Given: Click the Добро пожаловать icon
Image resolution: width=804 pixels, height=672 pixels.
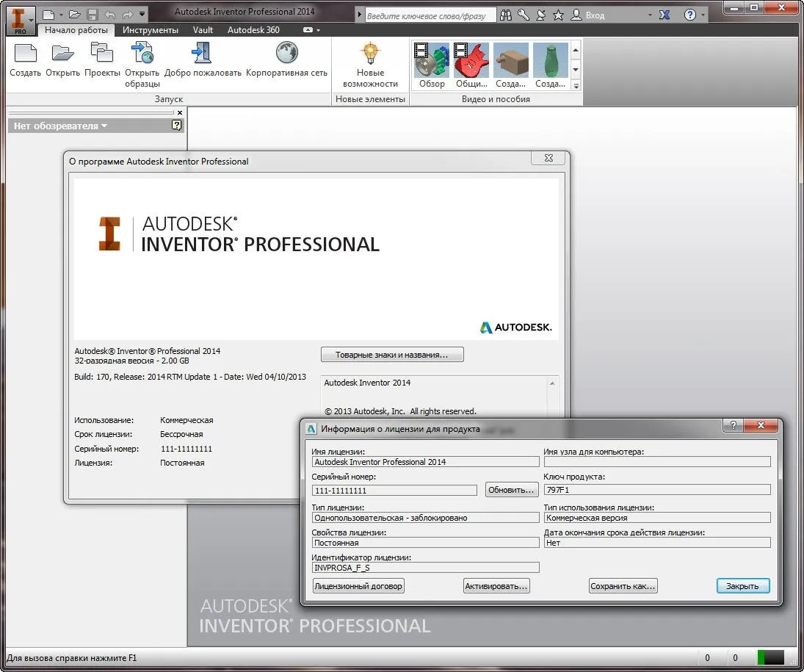Looking at the screenshot, I should tap(203, 60).
